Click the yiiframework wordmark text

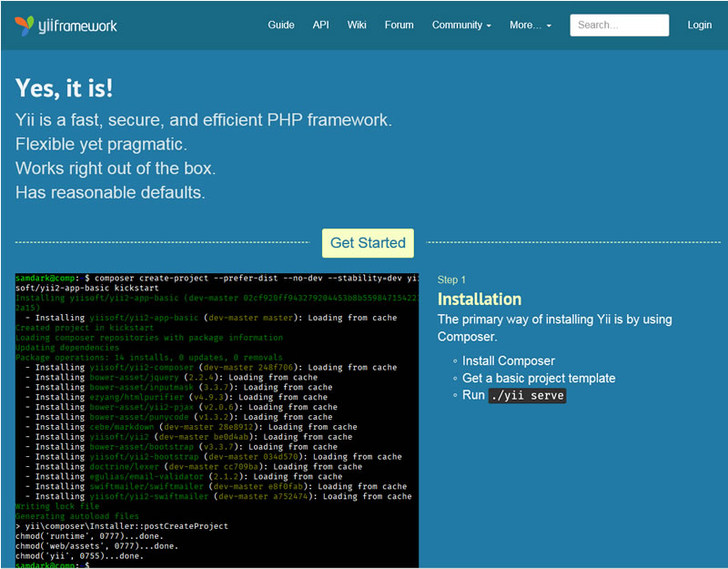[x=77, y=26]
